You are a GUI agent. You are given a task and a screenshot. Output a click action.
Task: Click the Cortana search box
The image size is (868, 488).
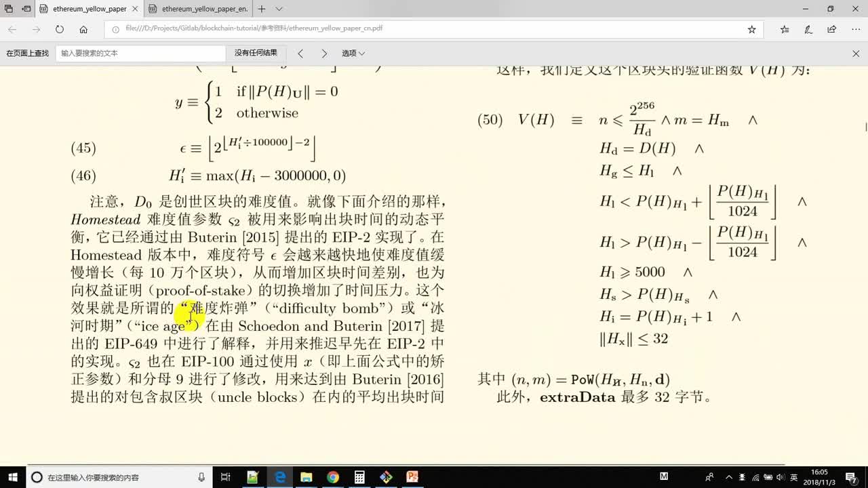(x=119, y=477)
